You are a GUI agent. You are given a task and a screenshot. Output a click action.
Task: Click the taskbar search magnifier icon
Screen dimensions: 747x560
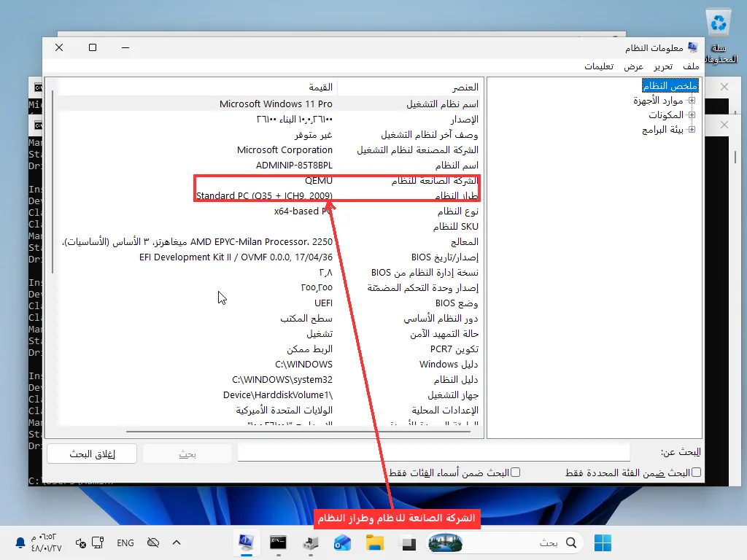[571, 542]
